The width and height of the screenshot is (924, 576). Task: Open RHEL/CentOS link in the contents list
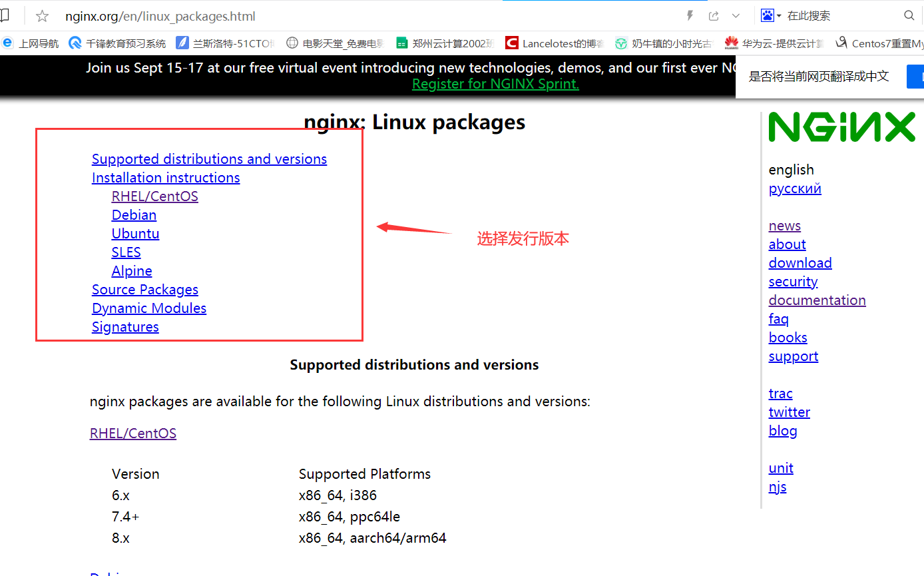point(155,196)
